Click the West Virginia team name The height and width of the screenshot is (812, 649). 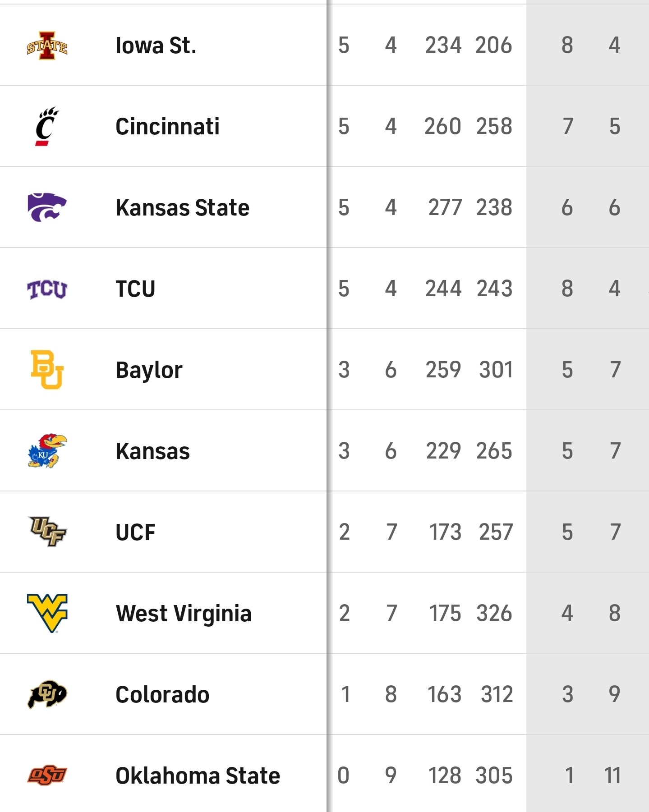(x=184, y=614)
